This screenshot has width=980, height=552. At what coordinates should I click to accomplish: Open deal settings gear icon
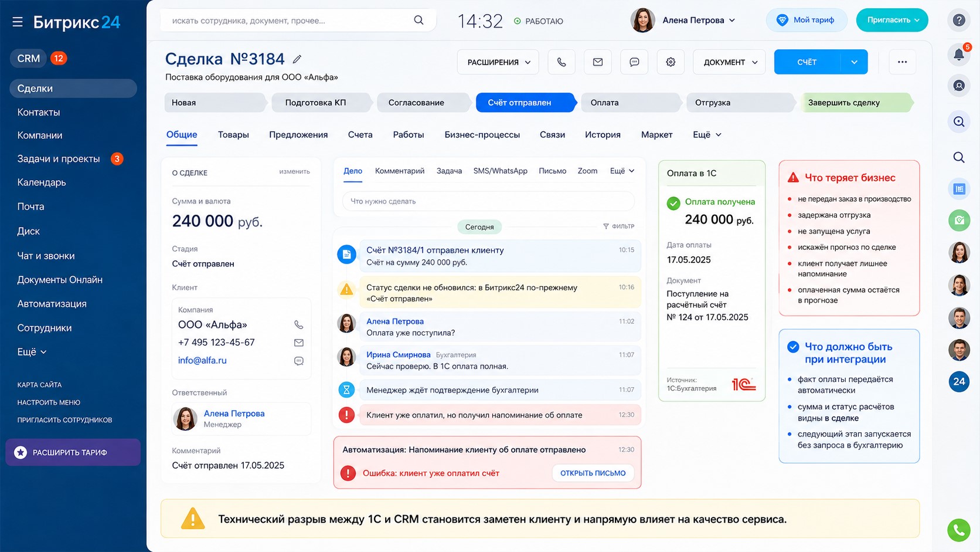coord(671,62)
